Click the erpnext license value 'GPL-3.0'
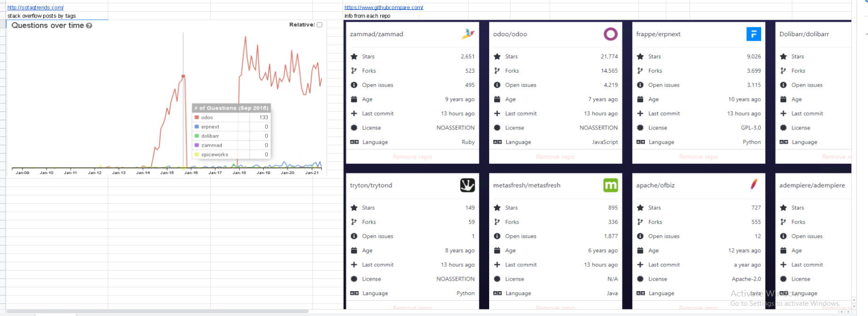Image resolution: width=868 pixels, height=316 pixels. pos(751,128)
